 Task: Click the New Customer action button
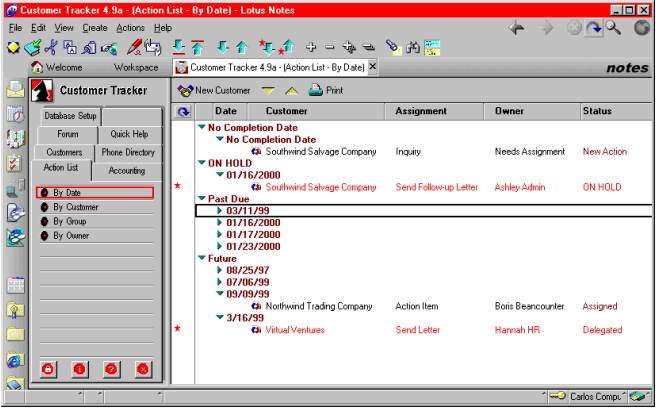(x=213, y=90)
